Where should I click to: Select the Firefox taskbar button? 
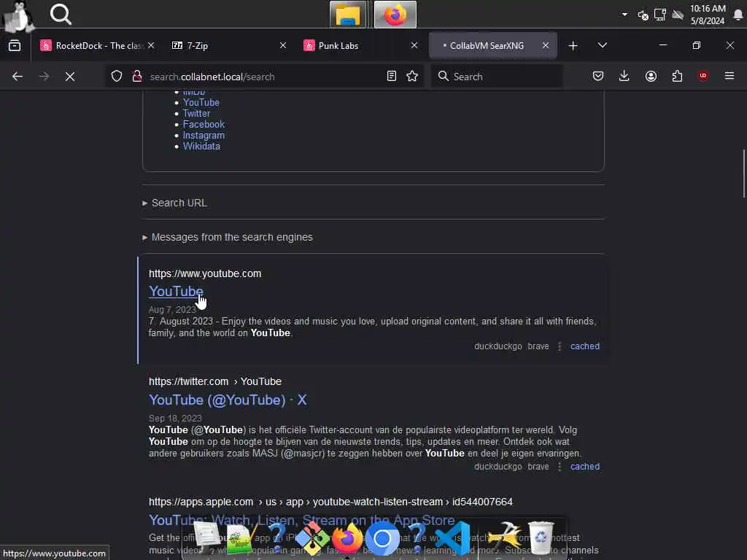click(x=395, y=15)
